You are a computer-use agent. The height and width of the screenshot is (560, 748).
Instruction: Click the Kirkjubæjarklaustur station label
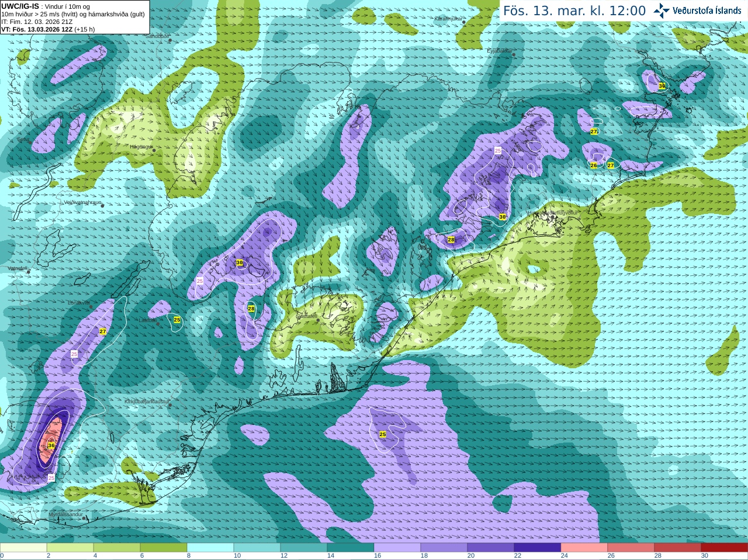pyautogui.click(x=147, y=402)
